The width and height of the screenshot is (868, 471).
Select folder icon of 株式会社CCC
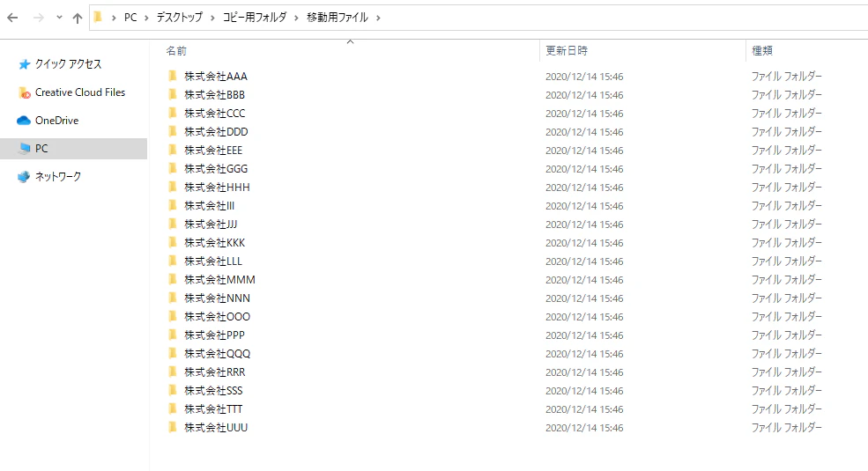point(173,113)
